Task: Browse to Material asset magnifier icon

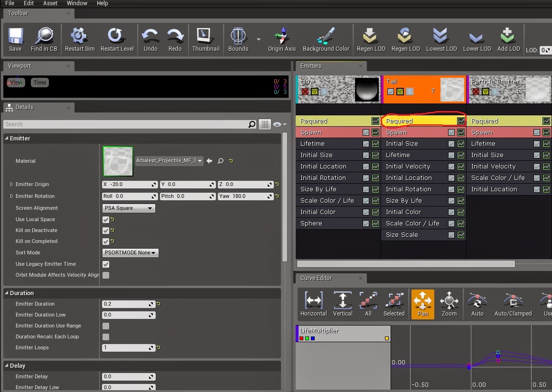Action: tap(221, 161)
